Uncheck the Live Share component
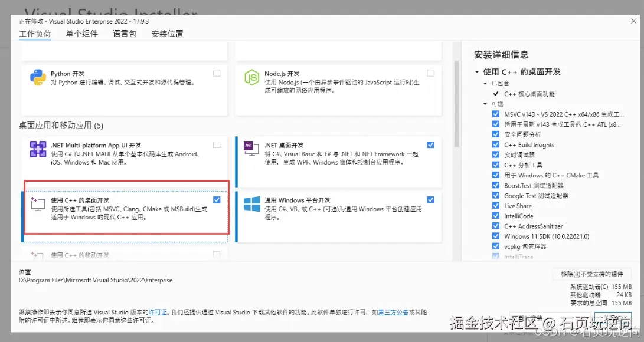 pyautogui.click(x=496, y=205)
